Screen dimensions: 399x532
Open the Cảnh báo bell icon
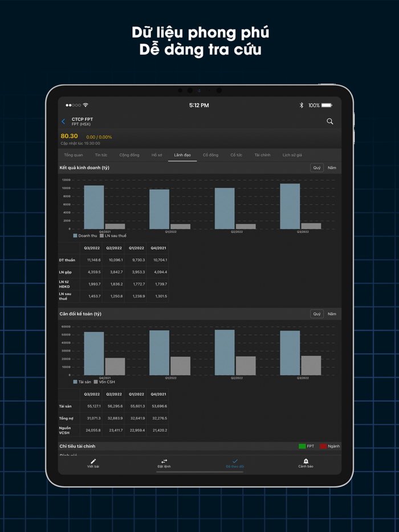pyautogui.click(x=306, y=461)
